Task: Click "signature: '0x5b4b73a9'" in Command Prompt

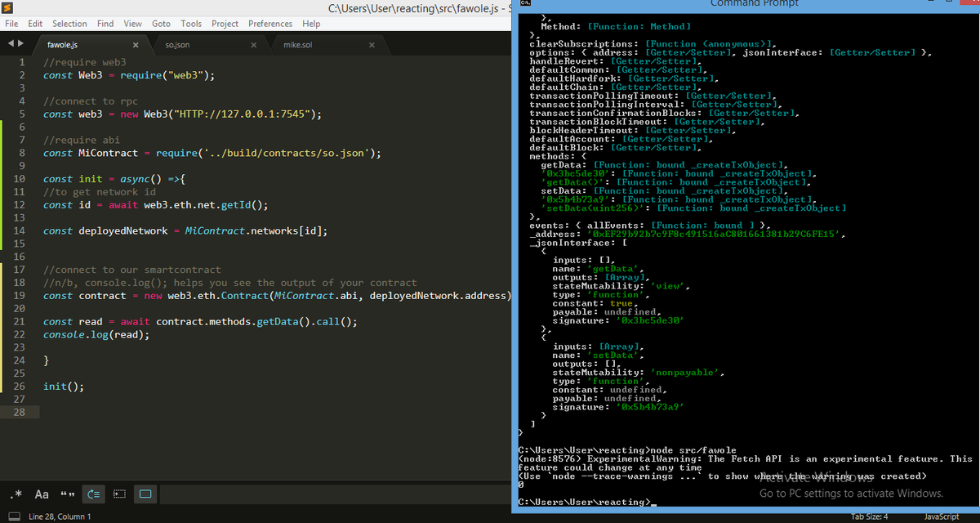Action: (618, 407)
